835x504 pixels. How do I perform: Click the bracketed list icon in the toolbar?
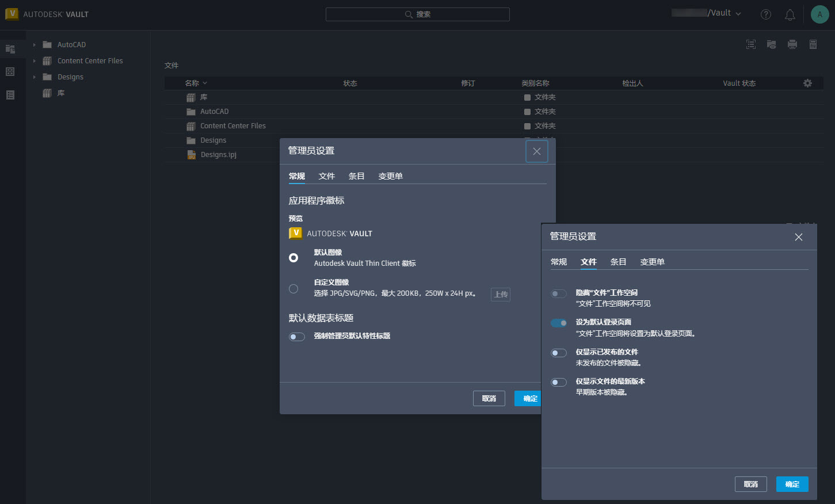[x=751, y=44]
